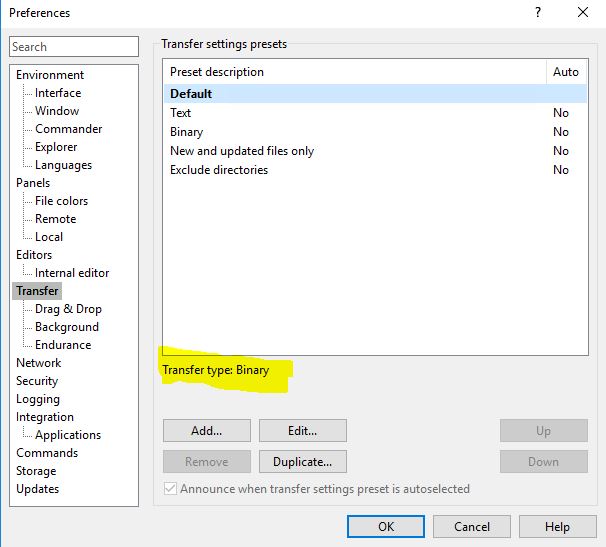Confirm preferences with the OK button
This screenshot has height=547, width=606.
pyautogui.click(x=385, y=526)
